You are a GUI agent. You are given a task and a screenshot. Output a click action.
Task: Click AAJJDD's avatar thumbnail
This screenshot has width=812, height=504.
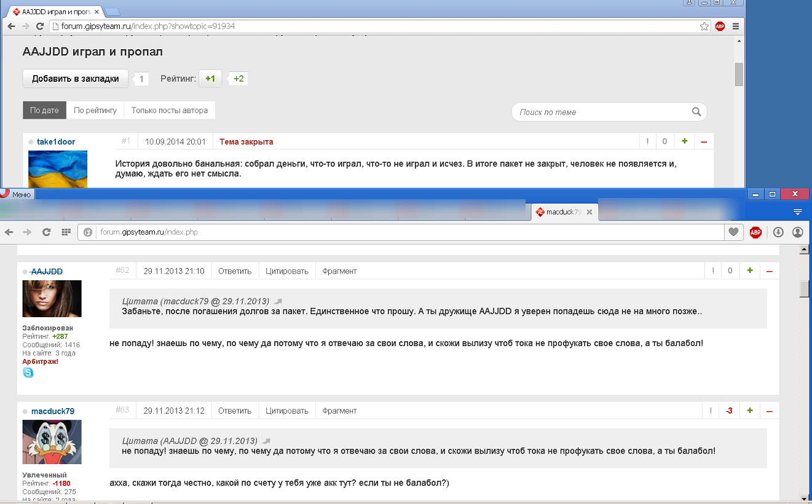(52, 299)
